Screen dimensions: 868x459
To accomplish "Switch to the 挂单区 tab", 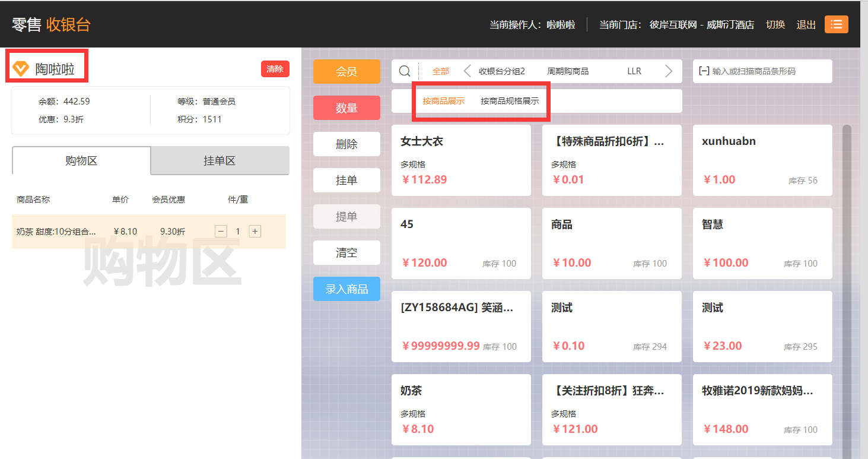I will click(x=220, y=160).
